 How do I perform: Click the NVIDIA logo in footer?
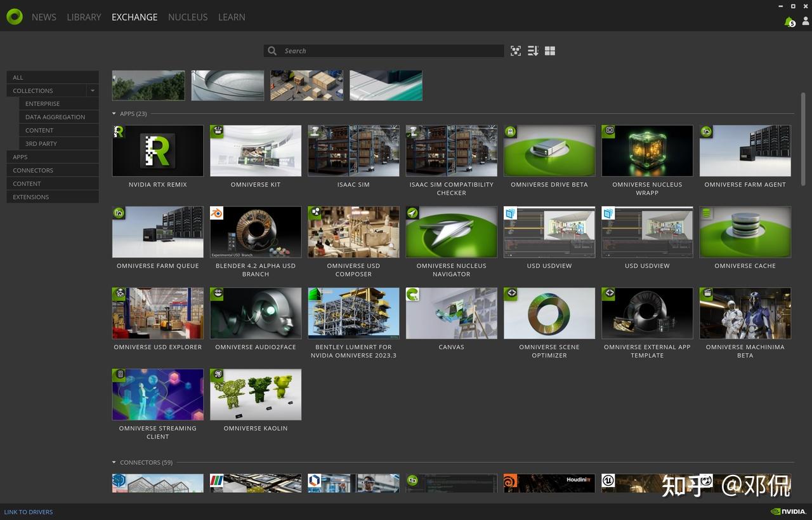pos(789,512)
